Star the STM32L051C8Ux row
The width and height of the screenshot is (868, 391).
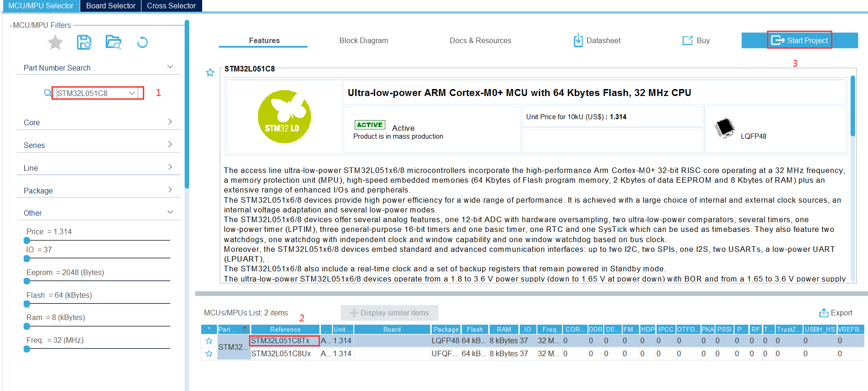pyautogui.click(x=209, y=353)
